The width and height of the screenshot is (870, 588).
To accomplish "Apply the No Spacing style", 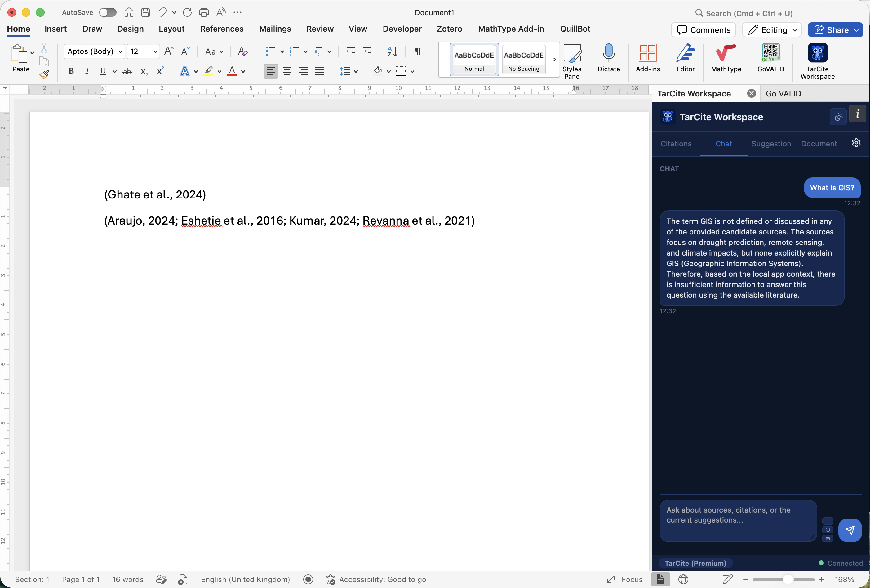I will point(524,60).
